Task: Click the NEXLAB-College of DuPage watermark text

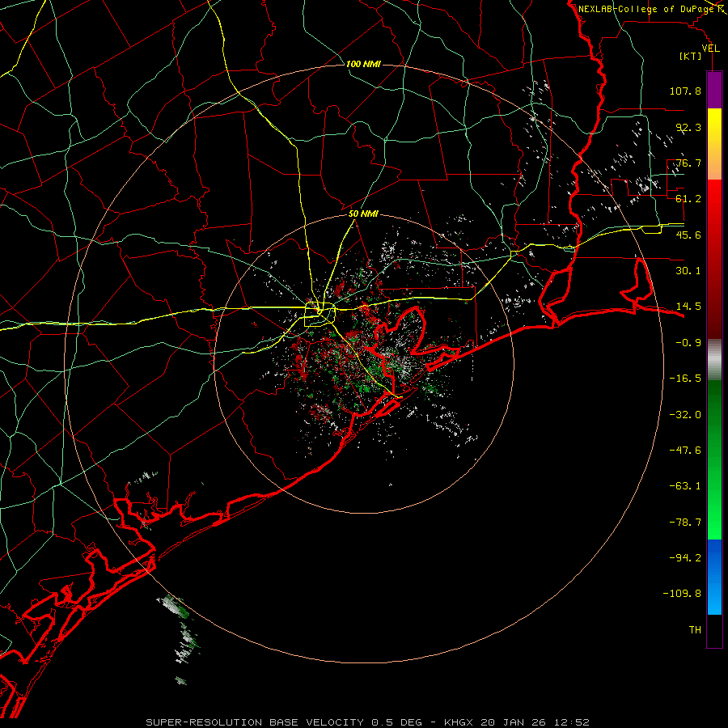Action: tap(647, 9)
